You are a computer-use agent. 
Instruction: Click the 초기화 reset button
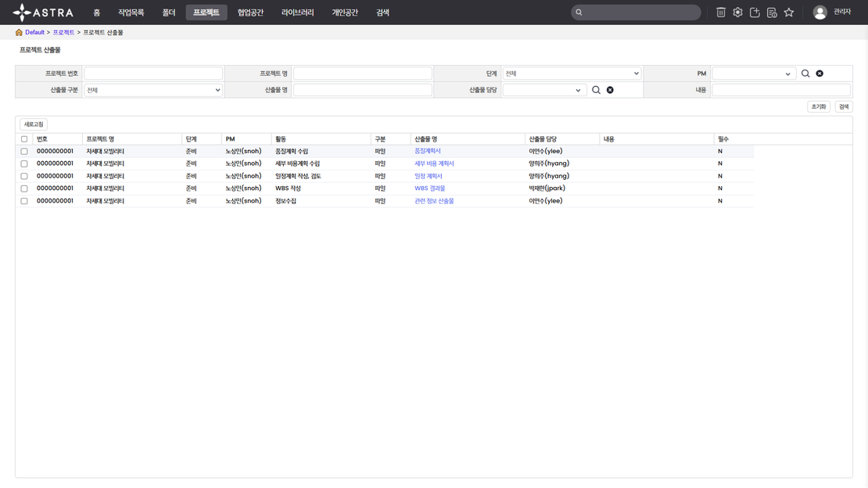coord(818,107)
